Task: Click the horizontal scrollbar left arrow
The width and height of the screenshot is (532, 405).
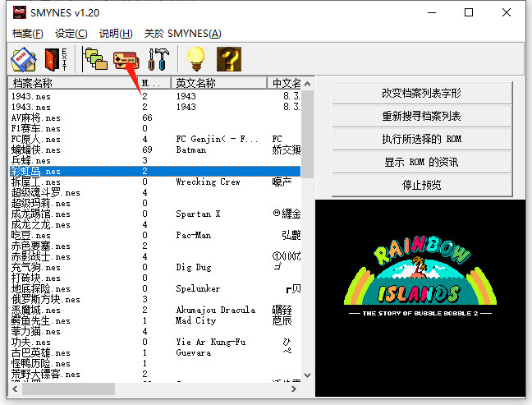Action: [15, 389]
